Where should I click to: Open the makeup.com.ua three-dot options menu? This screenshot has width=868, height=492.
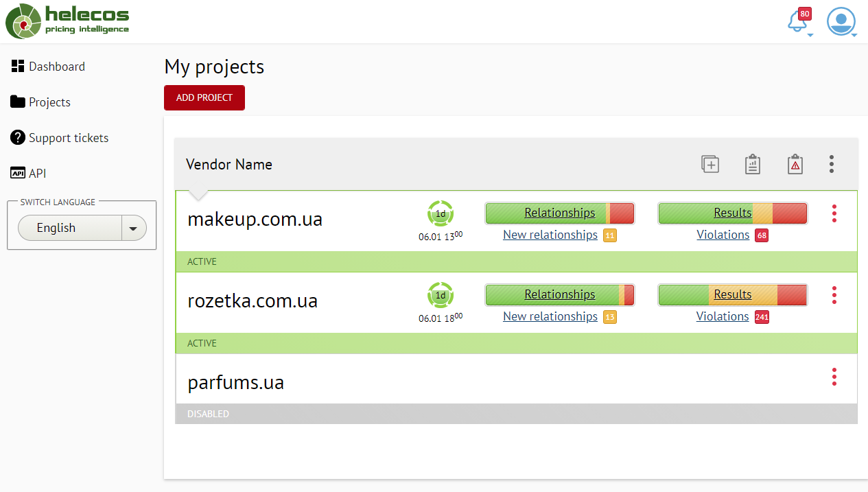pos(834,213)
